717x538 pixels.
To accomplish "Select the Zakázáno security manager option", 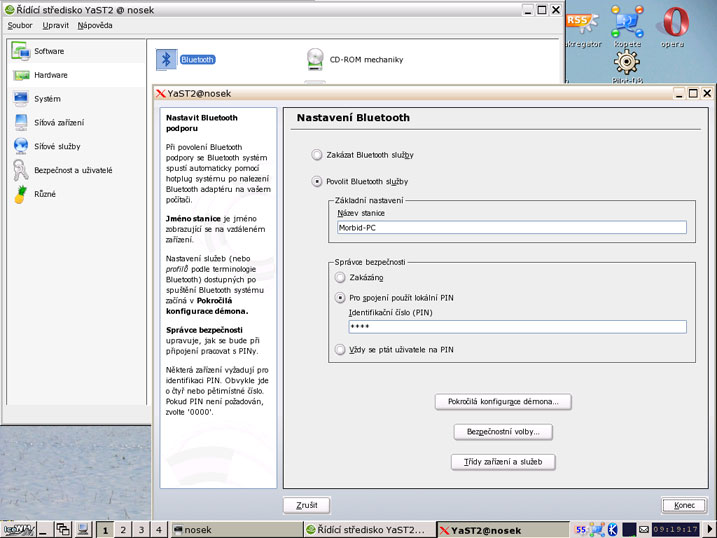I will [x=340, y=277].
